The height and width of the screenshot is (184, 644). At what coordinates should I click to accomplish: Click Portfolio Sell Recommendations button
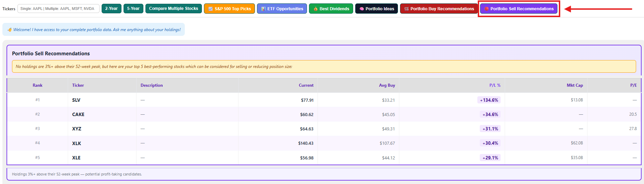[518, 9]
